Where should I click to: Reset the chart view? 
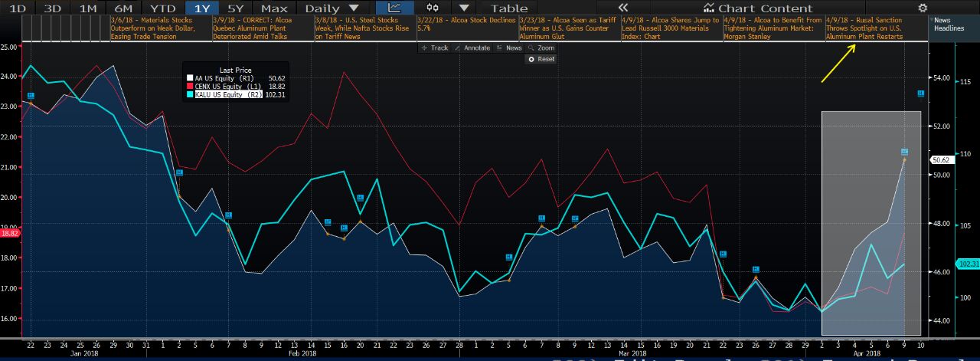point(541,59)
